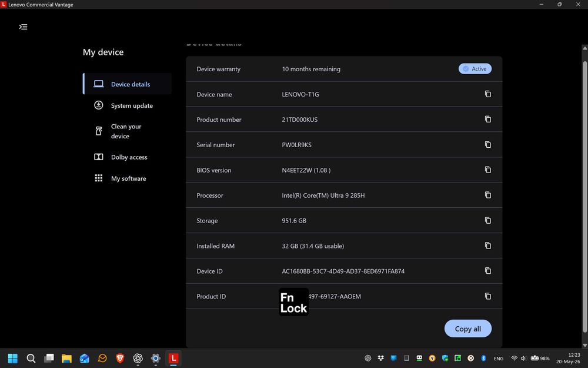Screen dimensions: 588x368
Task: Copy the Product number value
Action: pyautogui.click(x=487, y=119)
